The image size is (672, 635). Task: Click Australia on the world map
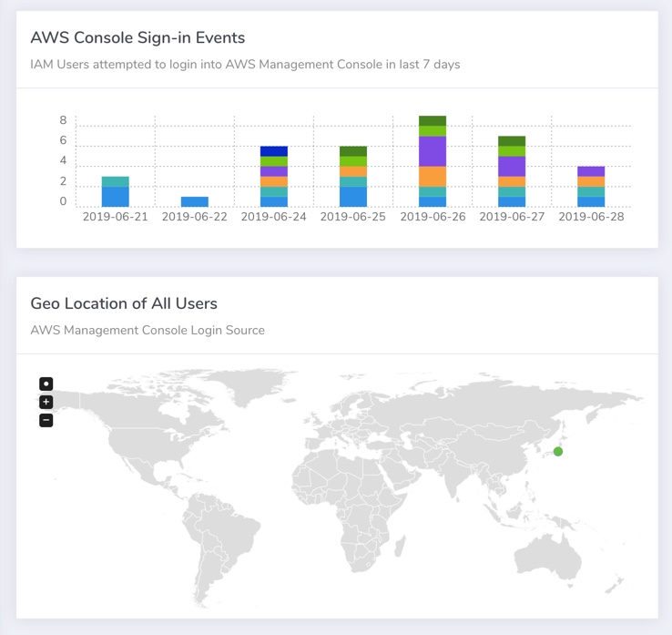(x=546, y=558)
